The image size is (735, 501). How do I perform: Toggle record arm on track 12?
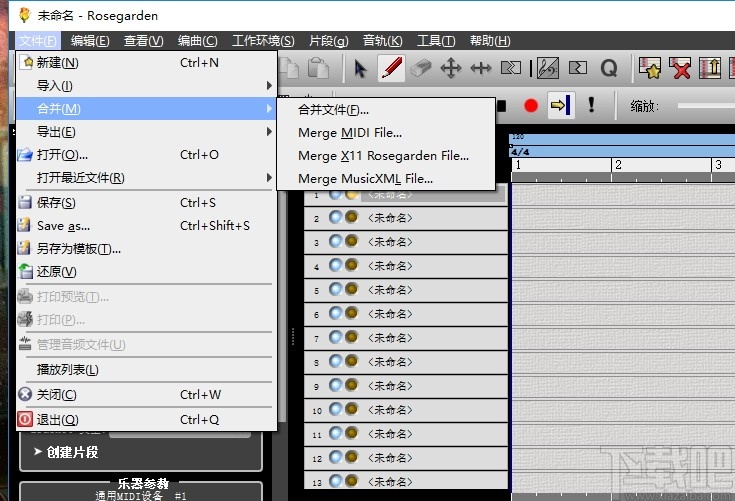click(352, 457)
